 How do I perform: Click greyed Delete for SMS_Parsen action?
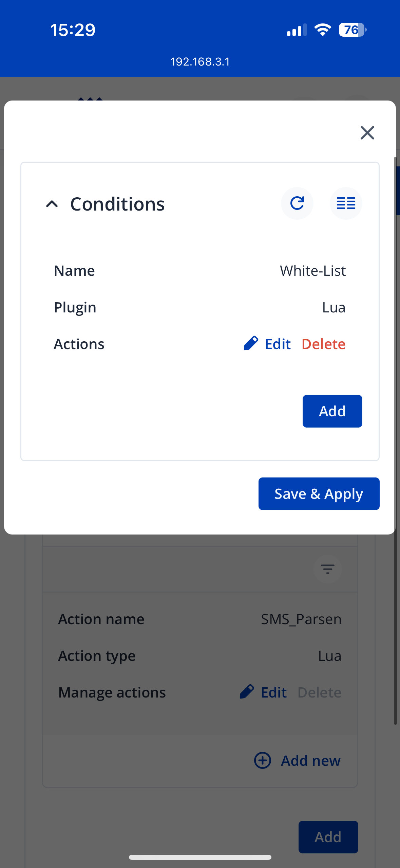click(319, 692)
